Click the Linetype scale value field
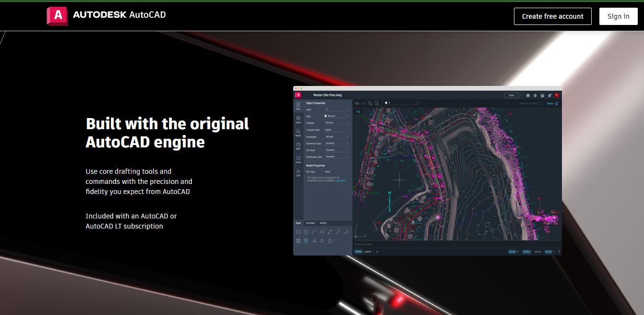The width and height of the screenshot is (644, 315). tap(336, 130)
